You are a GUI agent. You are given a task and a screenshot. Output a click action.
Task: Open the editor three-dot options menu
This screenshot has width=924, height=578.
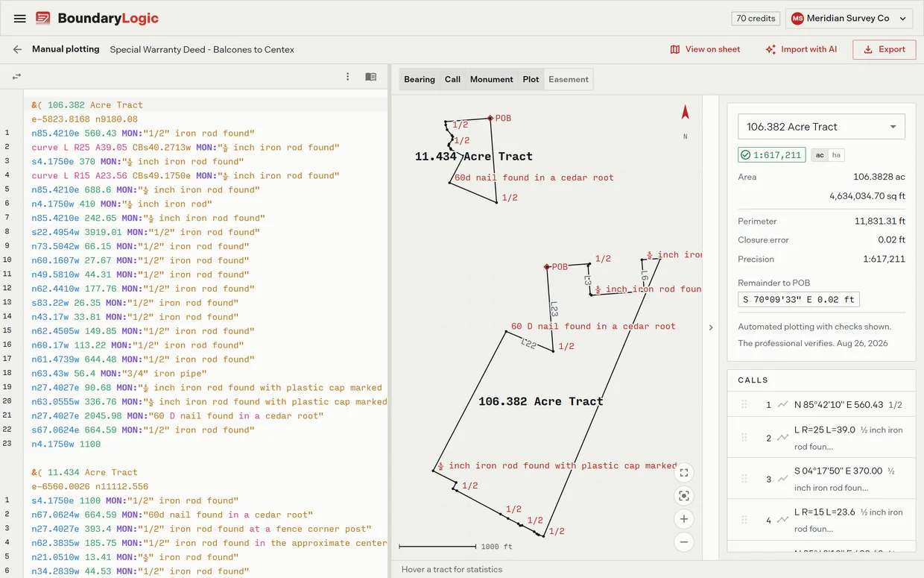(x=347, y=77)
